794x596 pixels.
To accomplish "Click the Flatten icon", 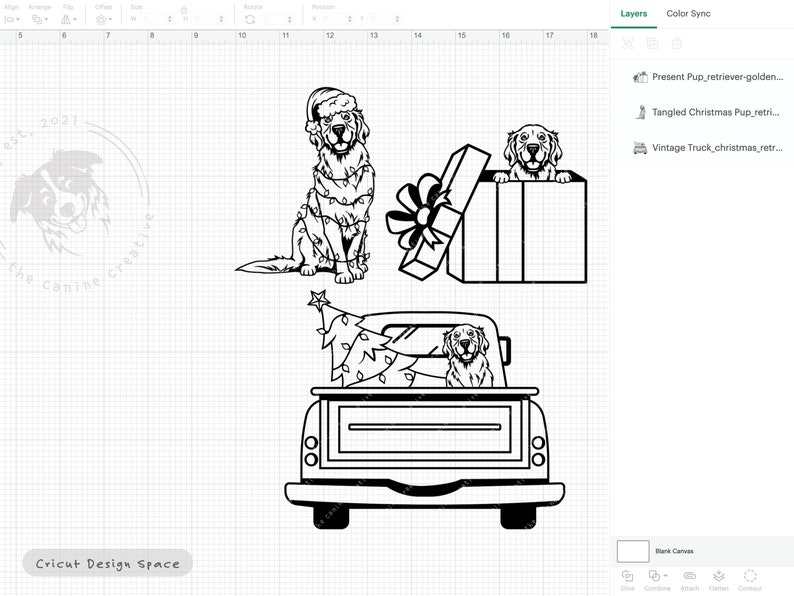I will coord(719,576).
